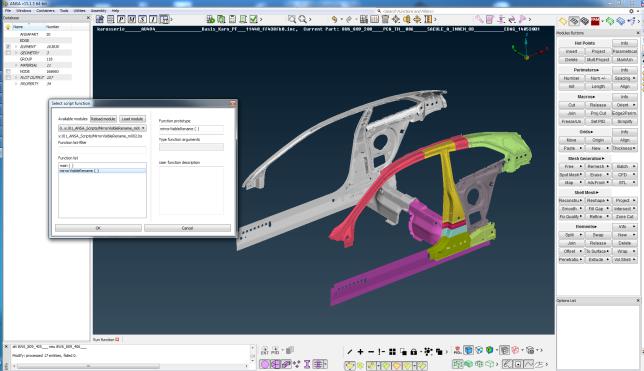Click the four-squares grid icon in bottom toolbar
This screenshot has width=644, height=371.
(393, 352)
